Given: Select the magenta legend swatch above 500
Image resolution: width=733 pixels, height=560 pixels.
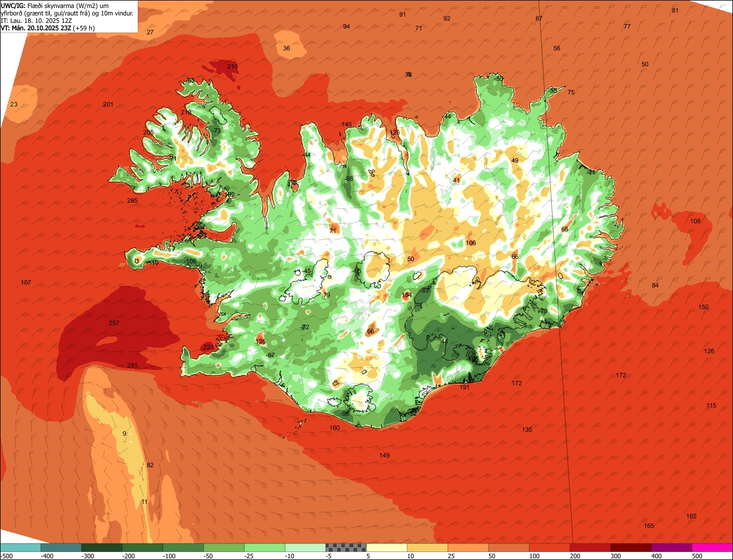Looking at the screenshot, I should pos(712,547).
